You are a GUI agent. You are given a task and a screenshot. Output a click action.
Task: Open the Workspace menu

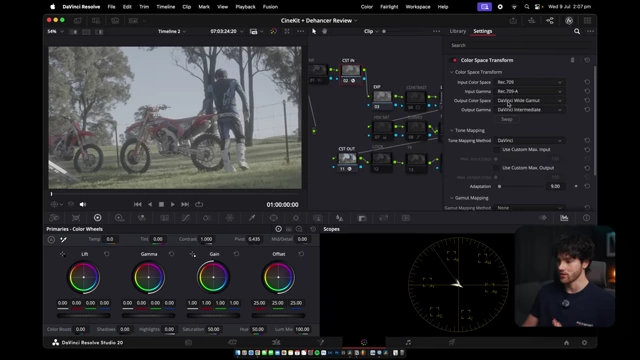click(418, 7)
